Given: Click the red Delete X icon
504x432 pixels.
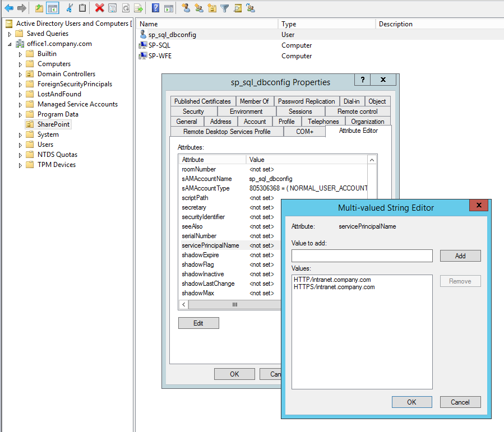Looking at the screenshot, I should (99, 8).
